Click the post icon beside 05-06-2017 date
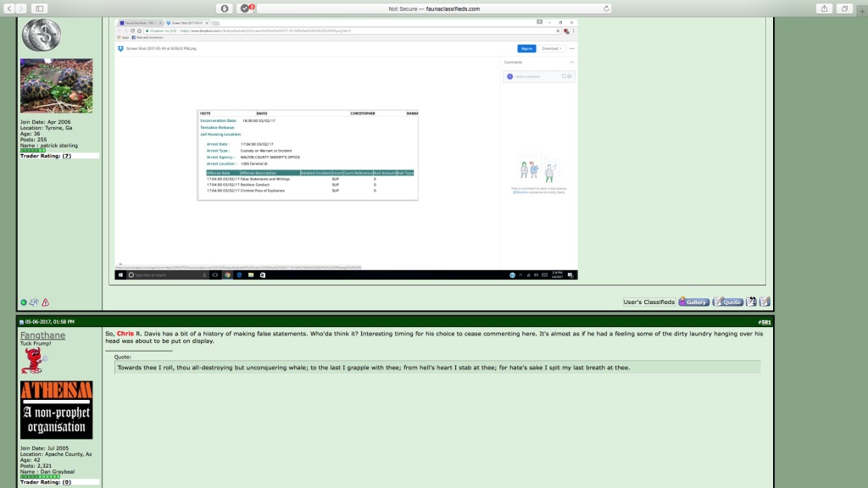 tap(21, 322)
